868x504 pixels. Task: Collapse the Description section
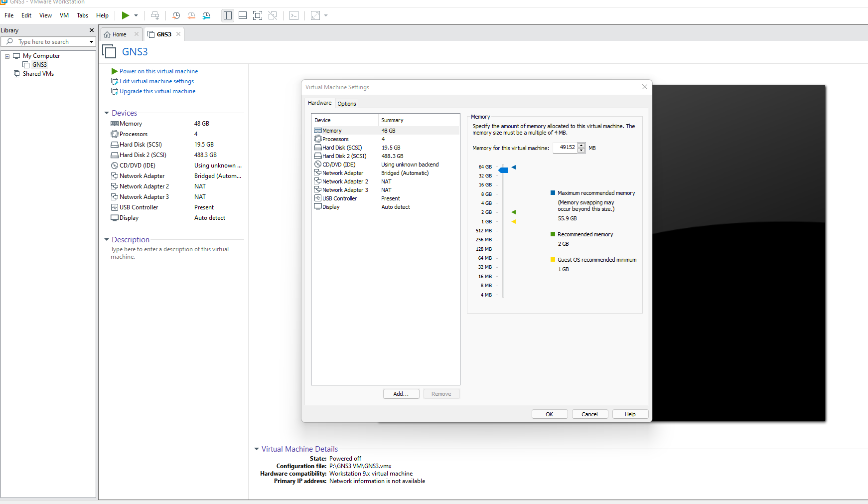(x=107, y=240)
